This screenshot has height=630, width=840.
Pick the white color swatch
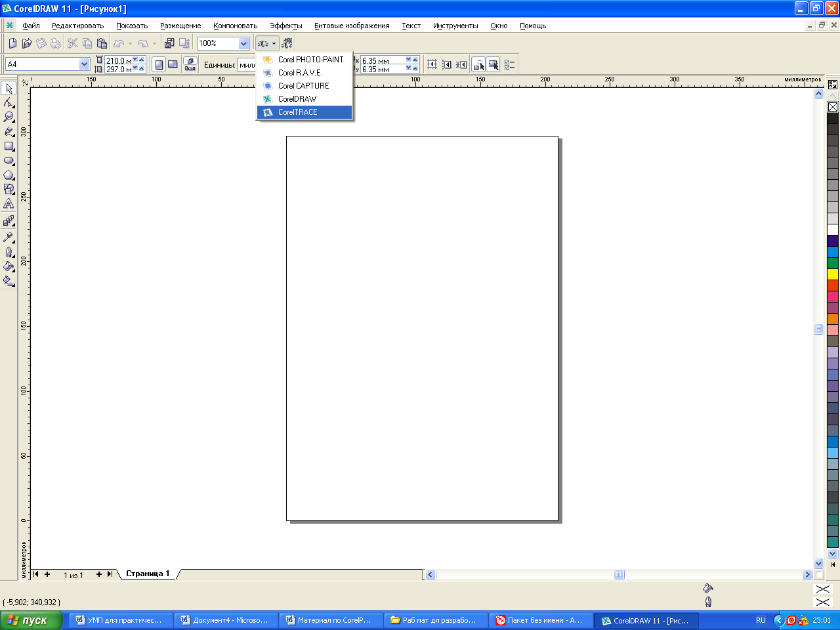point(833,230)
